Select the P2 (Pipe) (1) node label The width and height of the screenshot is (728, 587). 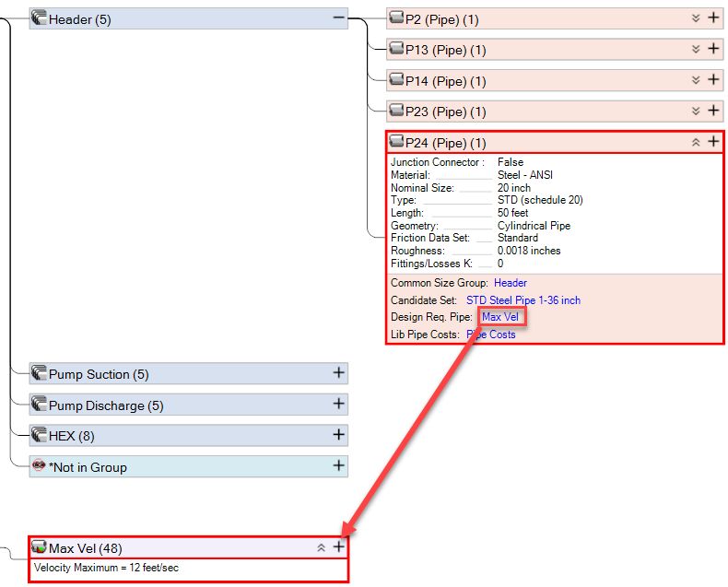pos(442,19)
